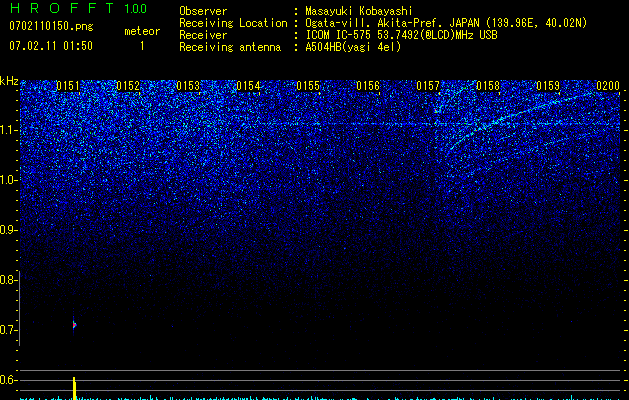Click the ICOM IC-575 receiver details
629x400 pixels.
[x=401, y=35]
